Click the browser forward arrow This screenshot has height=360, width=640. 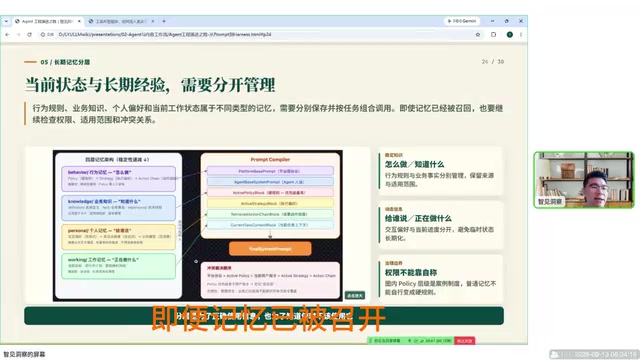18,35
